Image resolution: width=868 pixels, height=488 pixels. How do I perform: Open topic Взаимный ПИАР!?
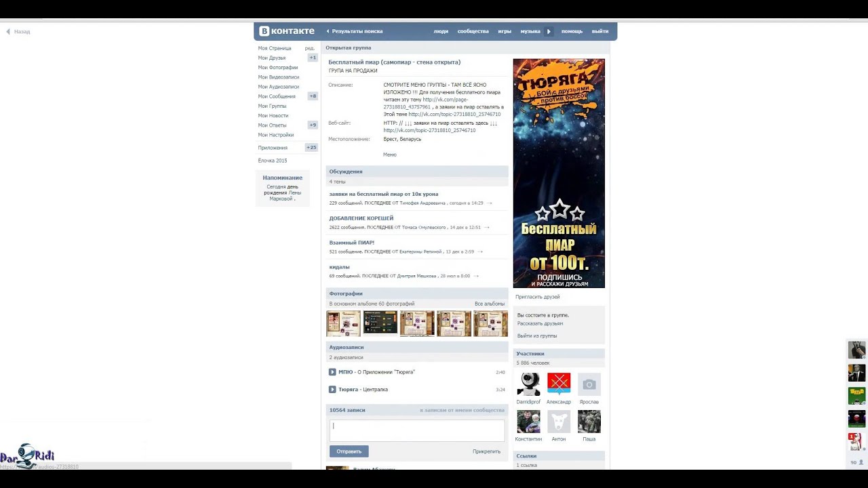click(352, 243)
